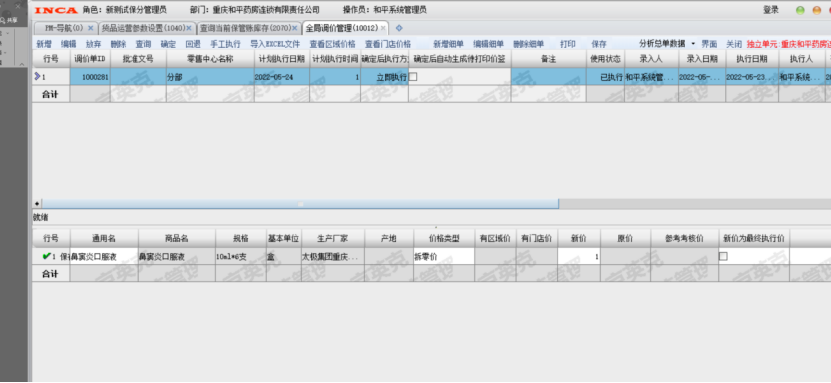Click 导入EXCEL文件 in the toolbar

(x=275, y=44)
